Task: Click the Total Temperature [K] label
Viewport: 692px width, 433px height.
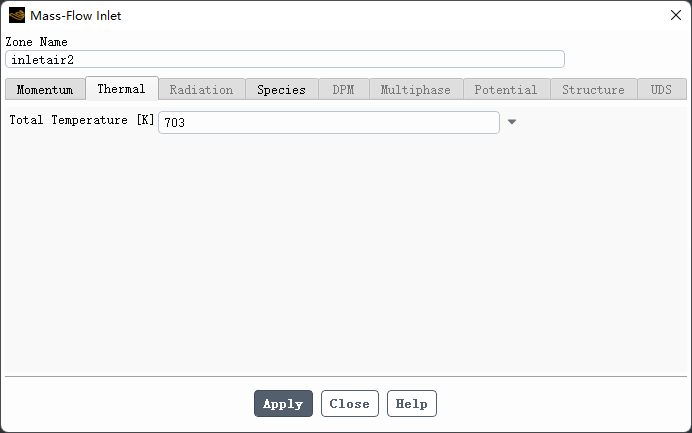Action: [x=81, y=121]
